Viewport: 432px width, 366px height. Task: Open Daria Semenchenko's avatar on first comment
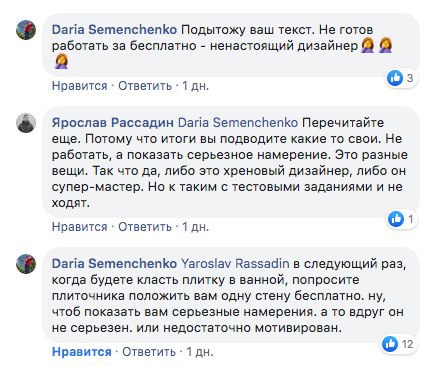(x=26, y=30)
